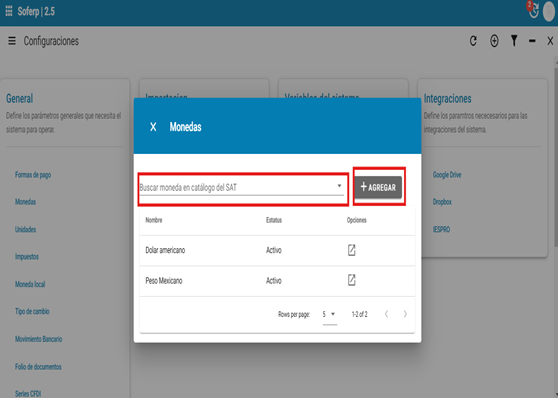Click the circled plus add icon
Viewport: 558px width, 398px height.
(x=494, y=41)
